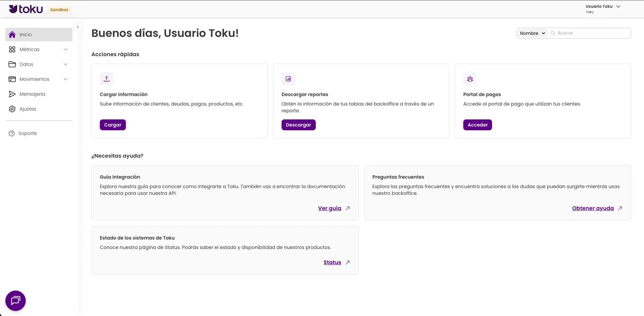Go to Inicio in the sidebar
This screenshot has height=316, width=644.
pyautogui.click(x=39, y=34)
